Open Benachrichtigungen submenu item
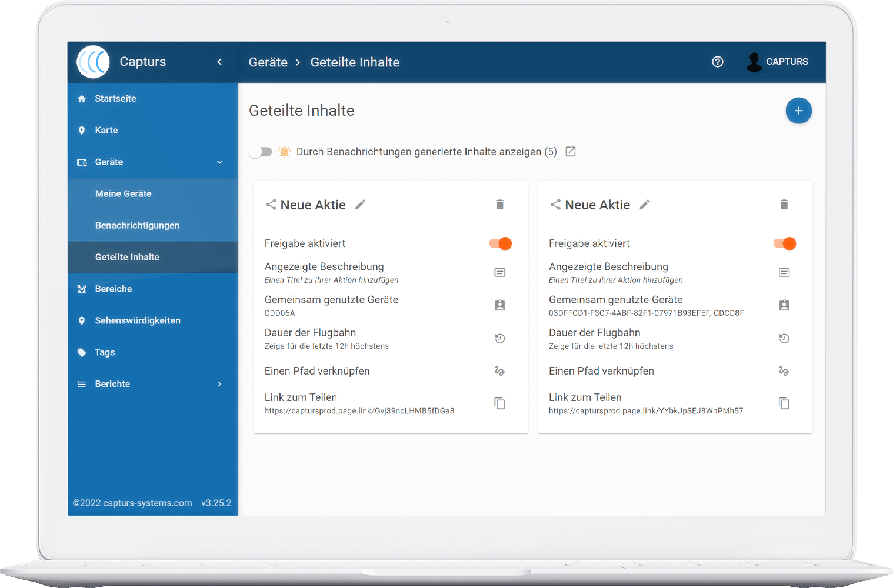 (153, 226)
